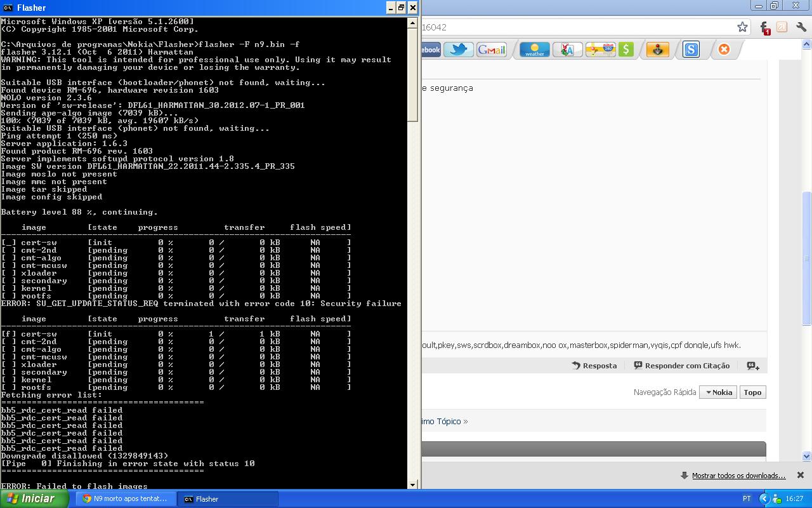Click the 'NOLO version 2.3.6' line
This screenshot has height=508, width=812.
pos(47,98)
